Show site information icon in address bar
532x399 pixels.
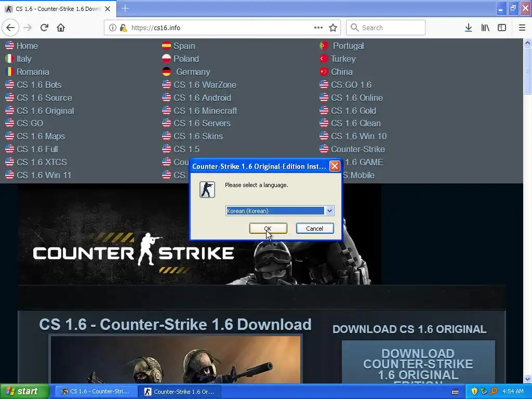113,28
